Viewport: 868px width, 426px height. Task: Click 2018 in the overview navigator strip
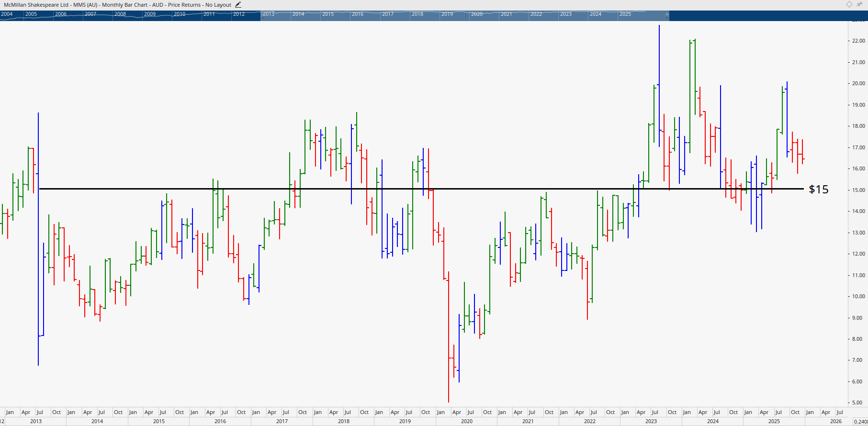click(x=417, y=14)
